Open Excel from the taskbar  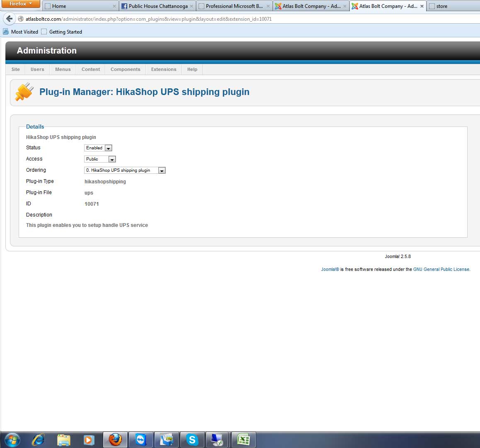[244, 440]
